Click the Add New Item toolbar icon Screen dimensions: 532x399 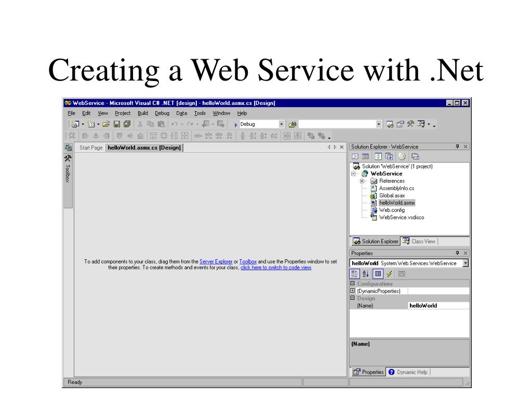(91, 124)
